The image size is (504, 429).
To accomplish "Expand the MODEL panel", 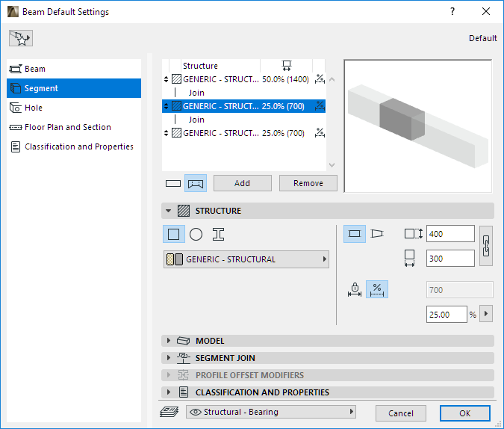I will (x=169, y=341).
